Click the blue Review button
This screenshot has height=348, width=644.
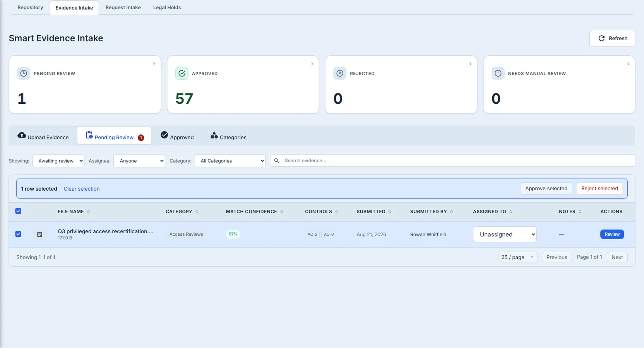612,234
